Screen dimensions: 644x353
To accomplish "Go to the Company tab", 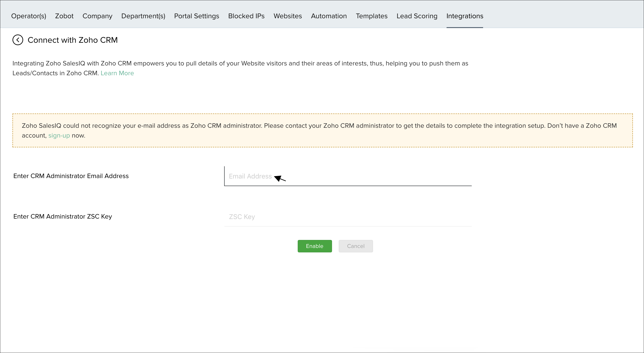I will click(98, 16).
